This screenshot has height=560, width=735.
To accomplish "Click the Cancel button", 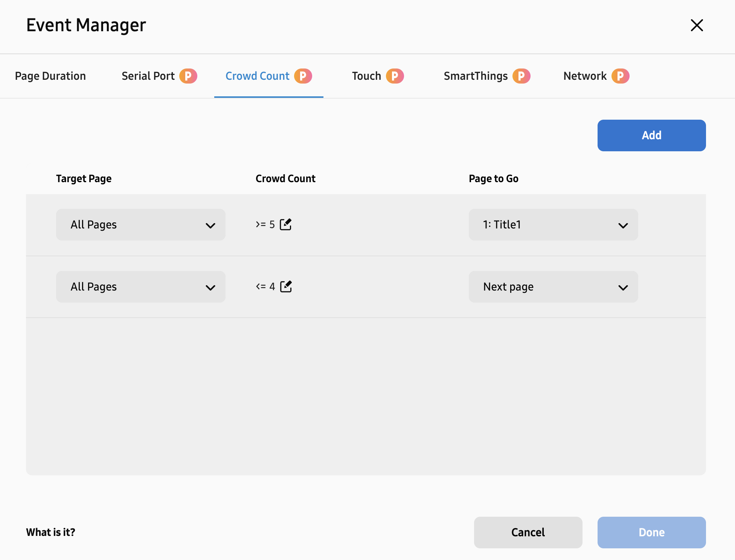I will tap(528, 532).
